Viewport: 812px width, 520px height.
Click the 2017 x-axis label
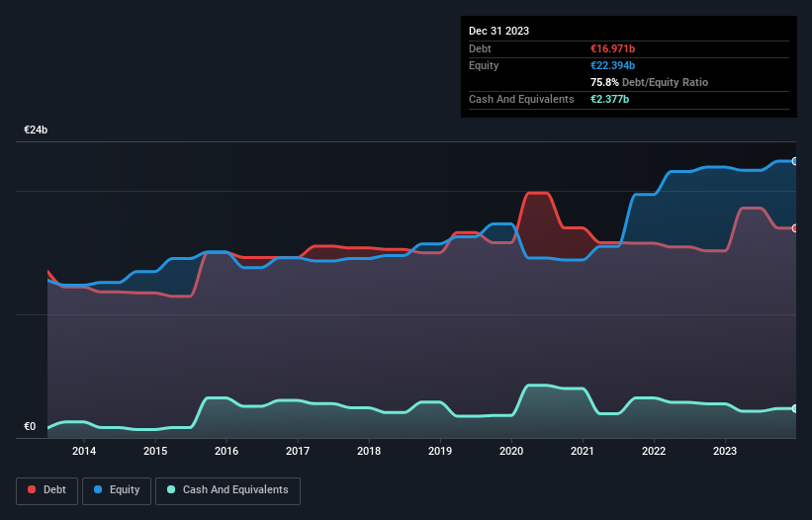click(x=298, y=451)
